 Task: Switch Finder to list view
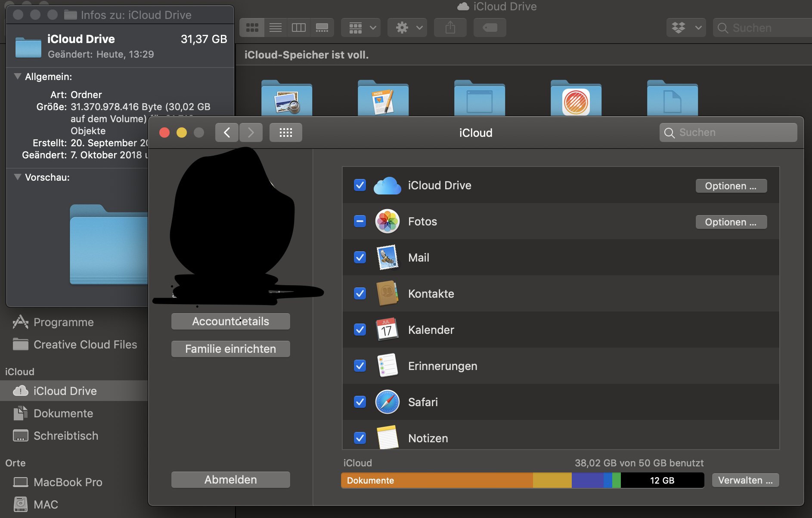(275, 28)
